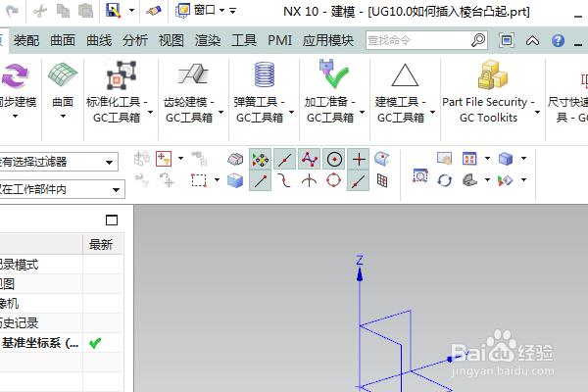The width and height of the screenshot is (588, 392).
Task: Toggle the tangent point snap curve icon
Action: coord(284,180)
